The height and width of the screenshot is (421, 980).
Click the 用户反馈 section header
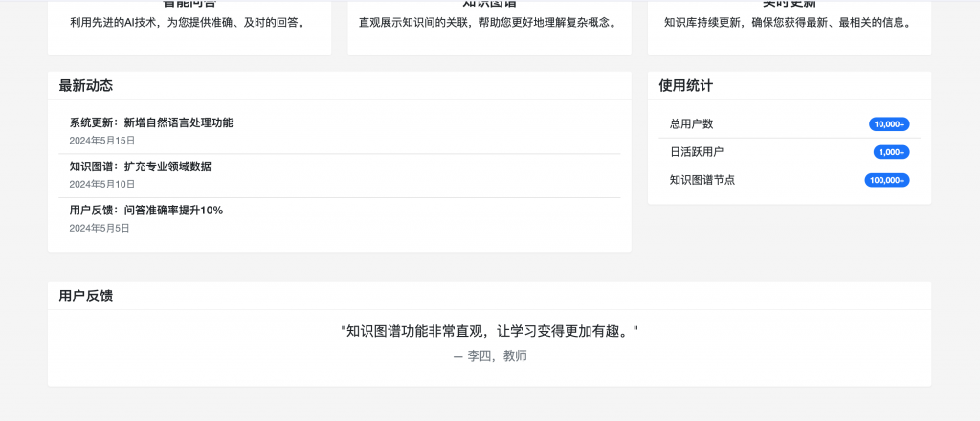(86, 296)
